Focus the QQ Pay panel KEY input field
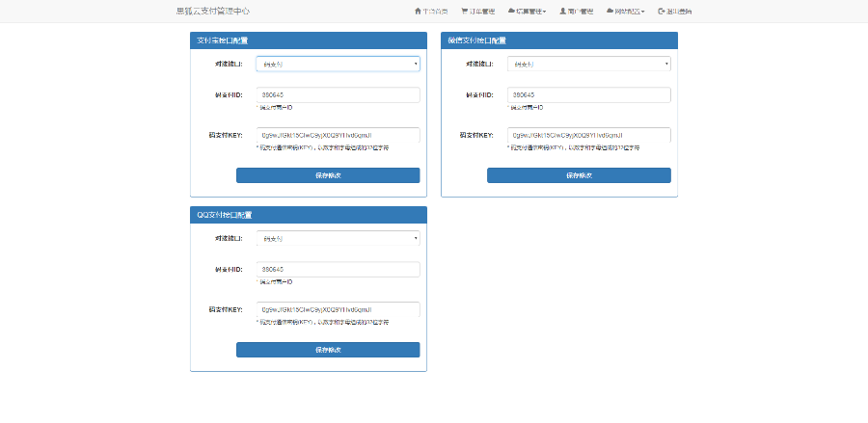 pos(338,309)
